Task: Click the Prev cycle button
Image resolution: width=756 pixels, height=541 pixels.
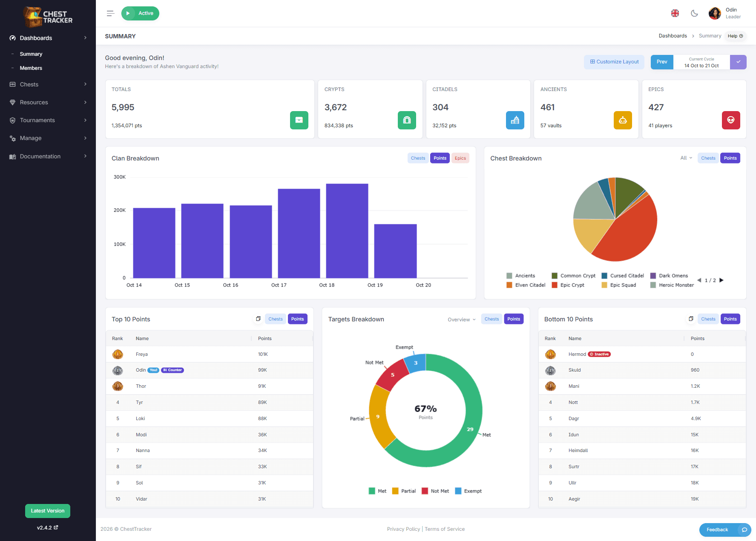Action: tap(662, 62)
